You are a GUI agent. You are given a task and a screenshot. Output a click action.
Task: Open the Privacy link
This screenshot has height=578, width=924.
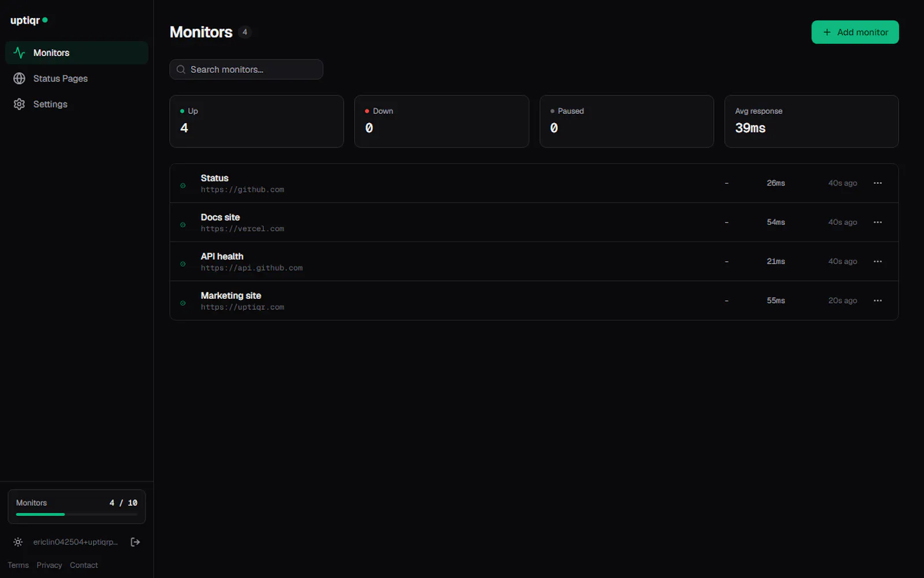(49, 565)
